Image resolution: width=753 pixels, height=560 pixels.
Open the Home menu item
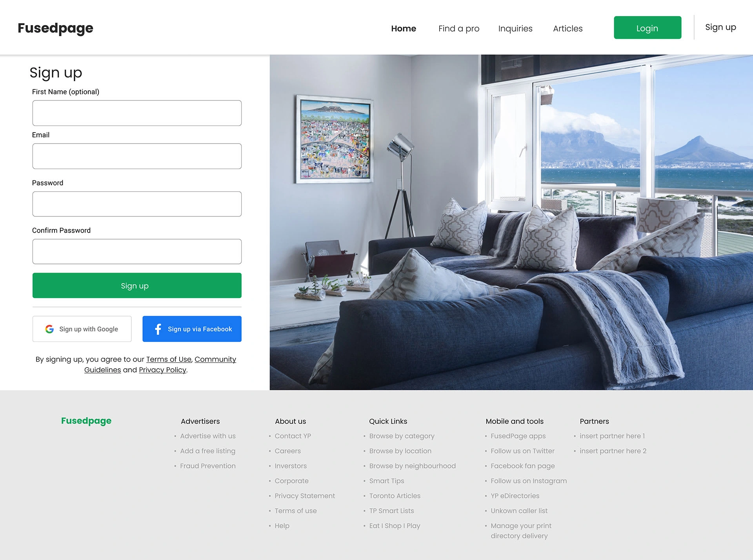[404, 29]
